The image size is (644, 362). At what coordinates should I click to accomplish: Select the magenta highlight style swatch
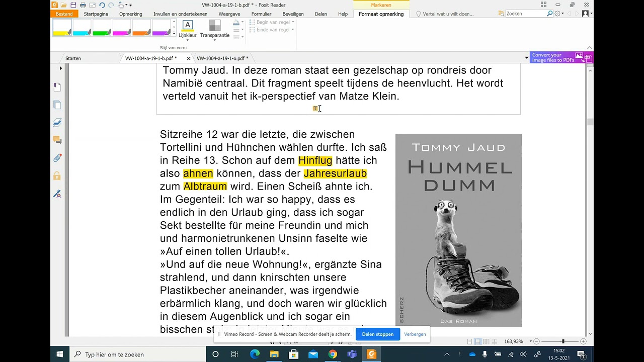tap(122, 28)
